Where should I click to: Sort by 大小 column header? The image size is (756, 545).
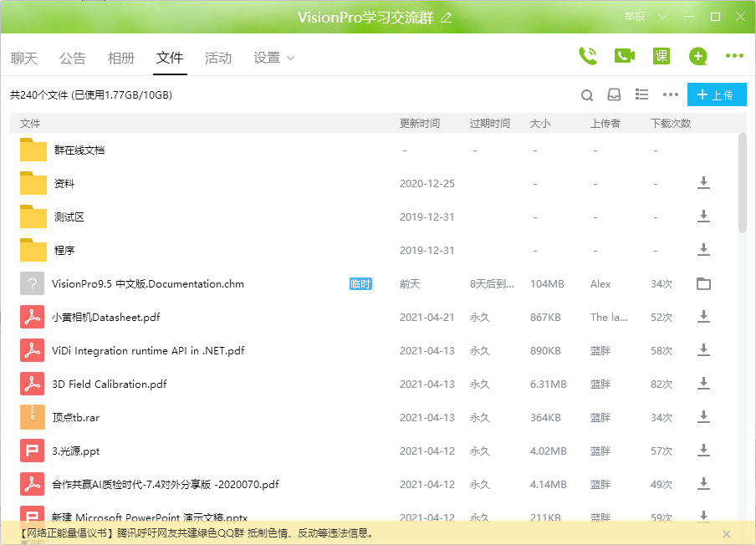pyautogui.click(x=540, y=124)
